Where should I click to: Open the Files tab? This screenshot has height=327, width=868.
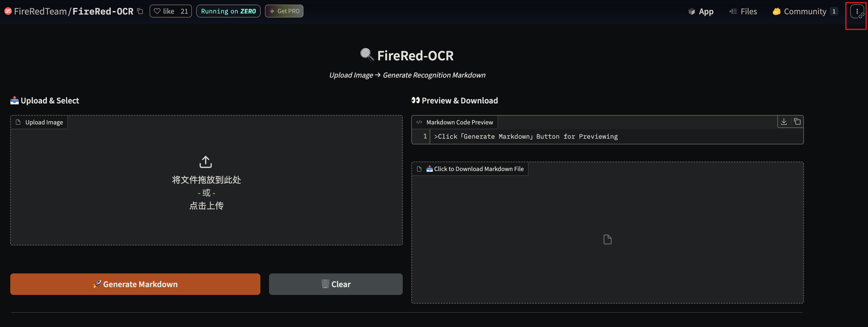(x=743, y=12)
